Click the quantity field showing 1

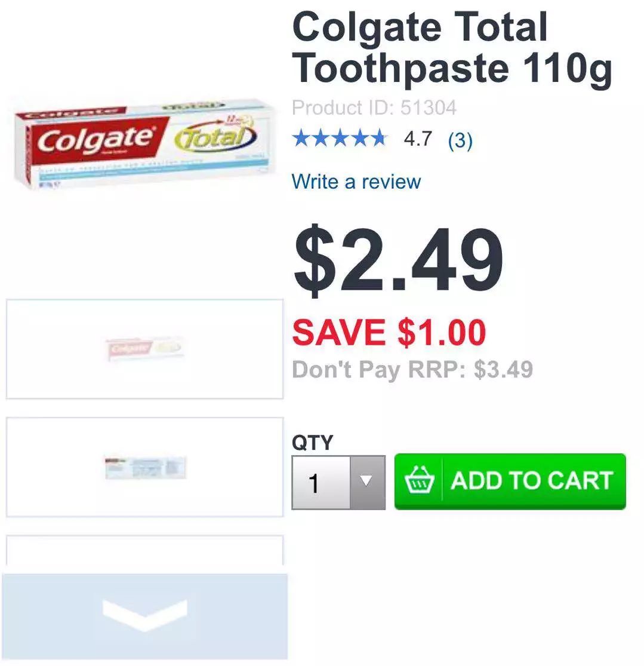tap(321, 482)
